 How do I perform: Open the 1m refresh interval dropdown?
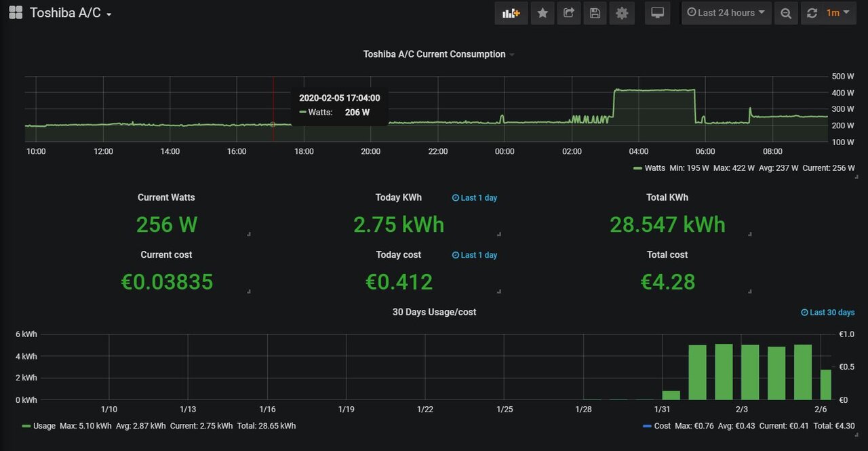(x=838, y=13)
